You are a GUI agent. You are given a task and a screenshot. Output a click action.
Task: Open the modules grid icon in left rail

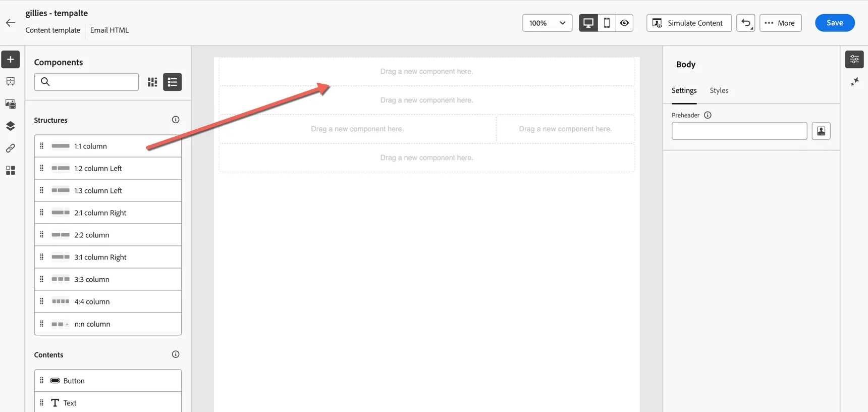tap(11, 171)
